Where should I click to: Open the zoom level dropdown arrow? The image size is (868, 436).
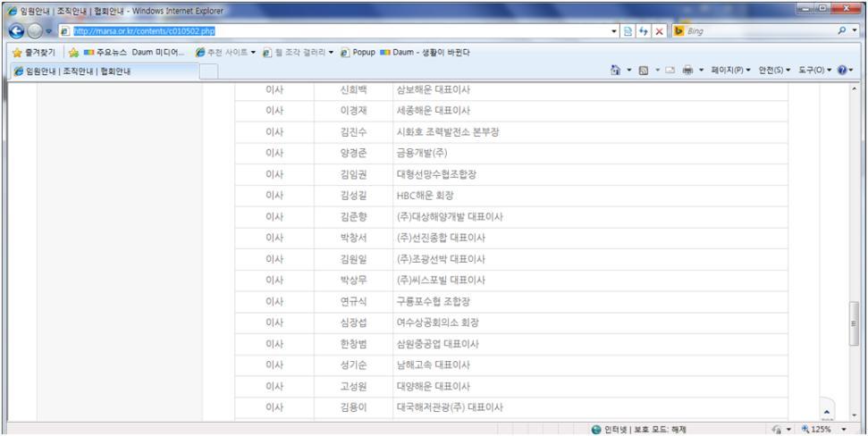point(844,430)
